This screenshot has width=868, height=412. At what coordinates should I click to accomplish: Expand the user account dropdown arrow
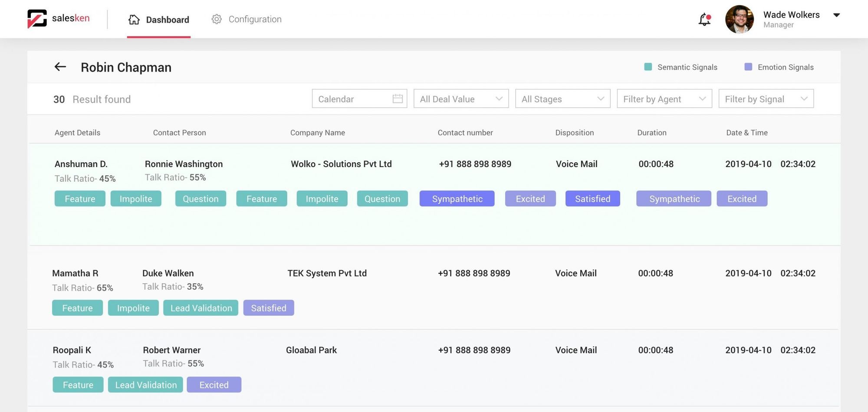[x=836, y=15]
